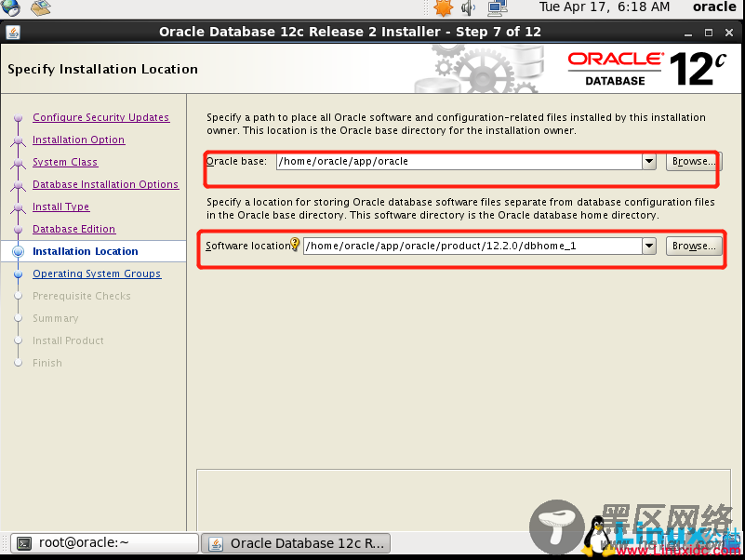Viewport: 745px width, 560px height.
Task: Switch to Oracle Database 12c taskbar window
Action: coord(296,543)
